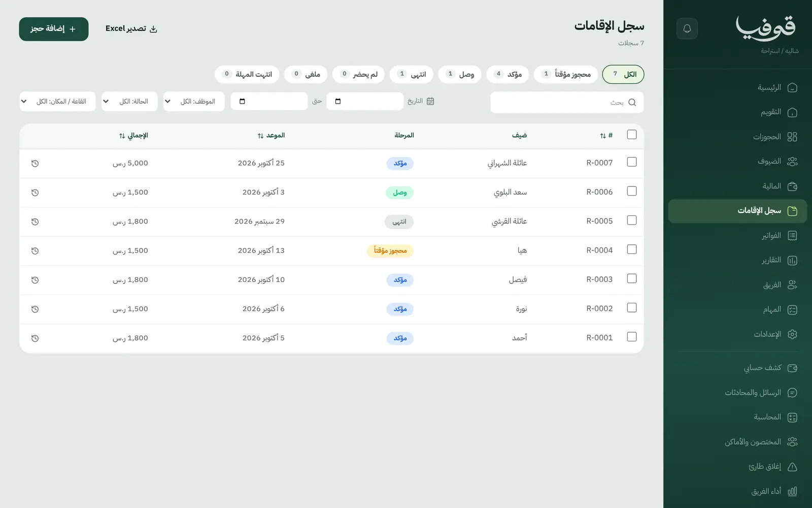The width and height of the screenshot is (812, 508).
Task: Sort by الإجمالي column arrows
Action: [122, 136]
